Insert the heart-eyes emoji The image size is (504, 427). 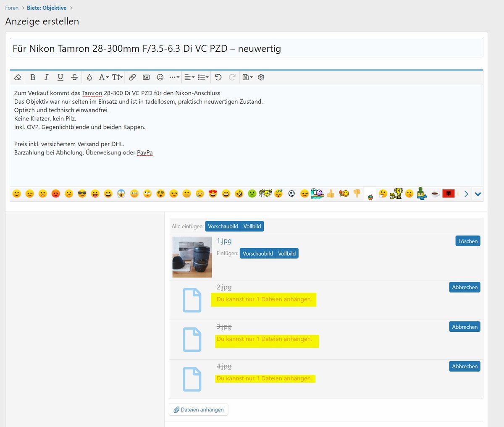point(213,194)
